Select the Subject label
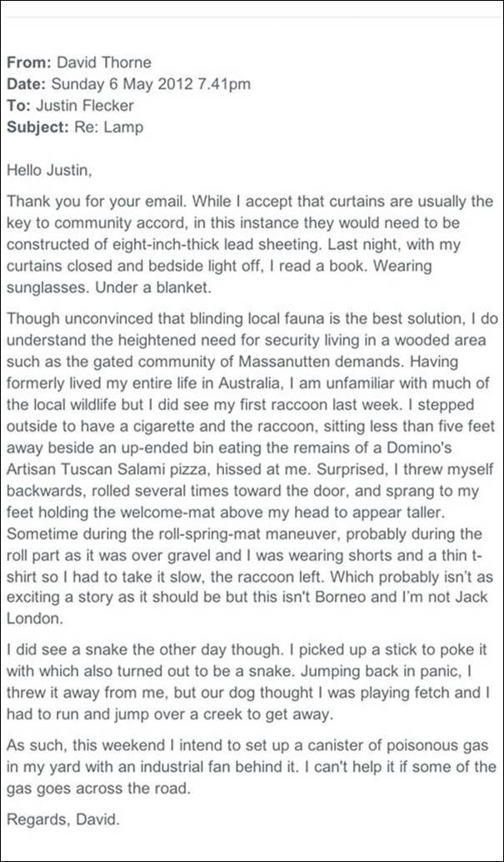 37,127
